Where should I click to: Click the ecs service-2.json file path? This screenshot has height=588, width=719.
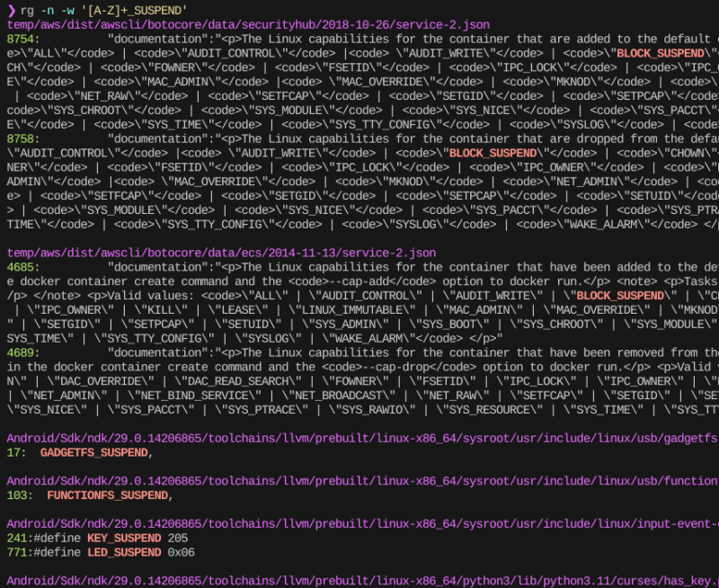coord(221,254)
